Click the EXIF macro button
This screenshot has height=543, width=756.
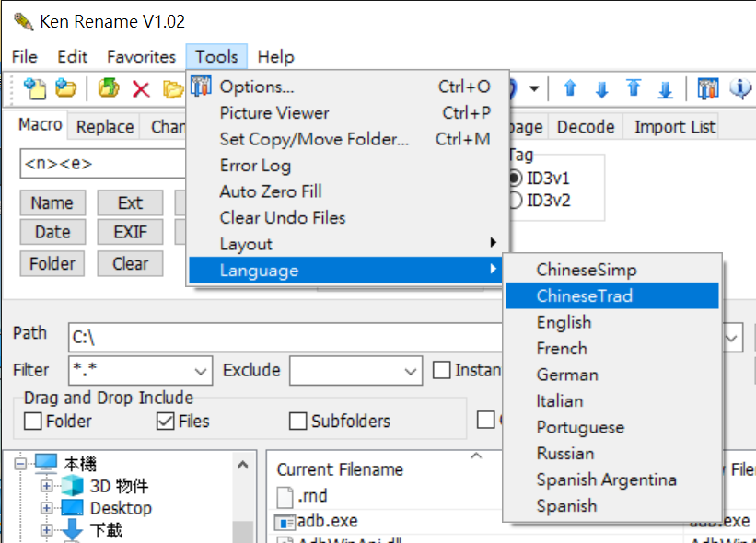tap(130, 232)
